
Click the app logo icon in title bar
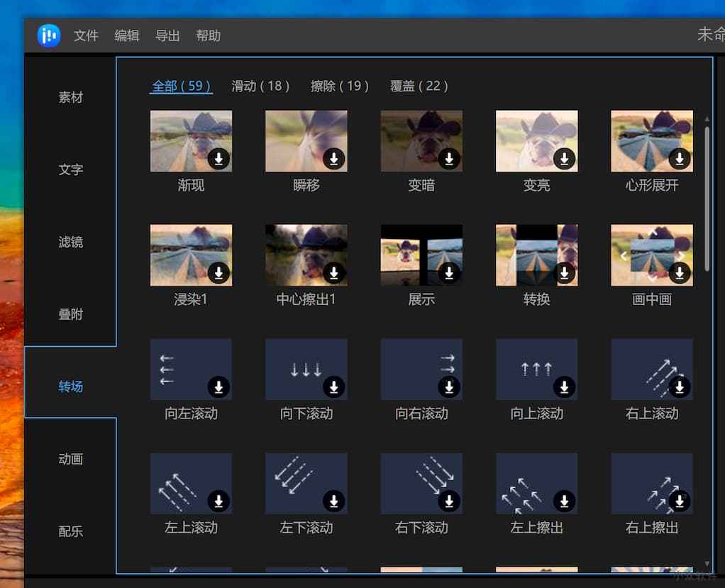point(49,35)
